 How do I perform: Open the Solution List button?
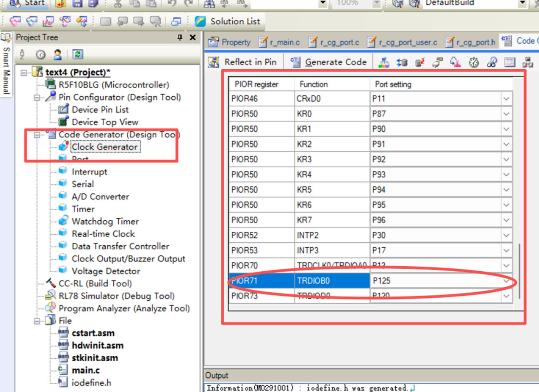click(228, 21)
